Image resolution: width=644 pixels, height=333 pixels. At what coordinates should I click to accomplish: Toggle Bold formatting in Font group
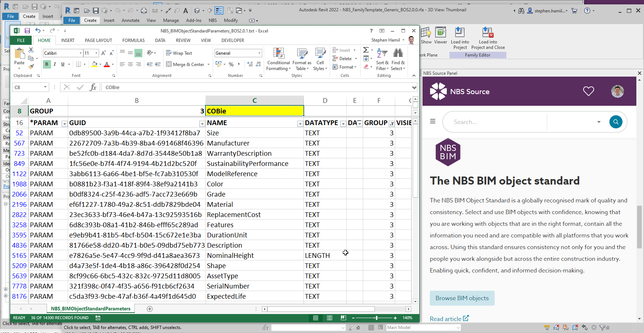pos(47,64)
